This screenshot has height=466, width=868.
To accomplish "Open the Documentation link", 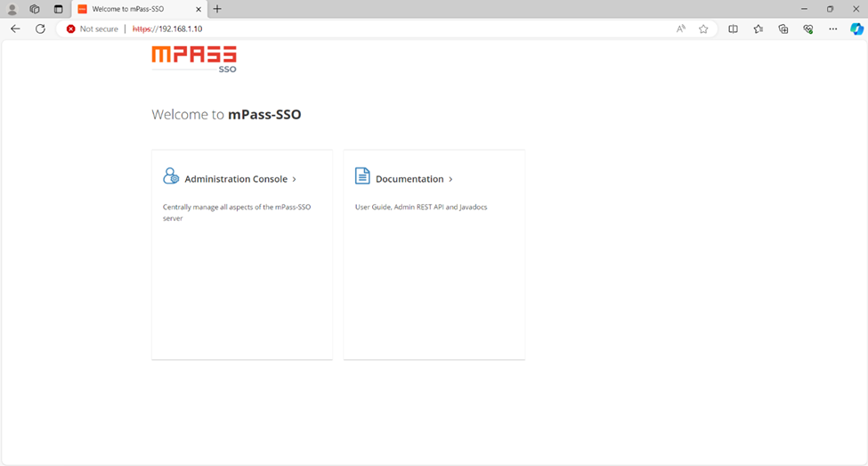I will point(410,179).
